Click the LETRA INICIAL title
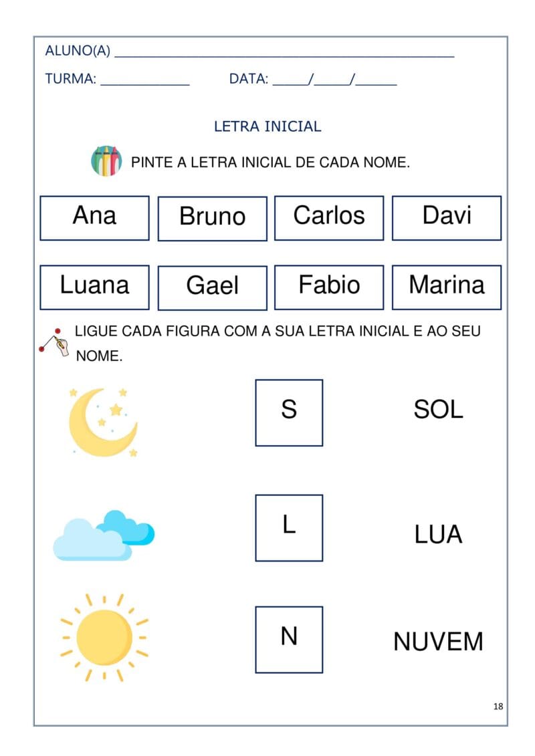 267,126
